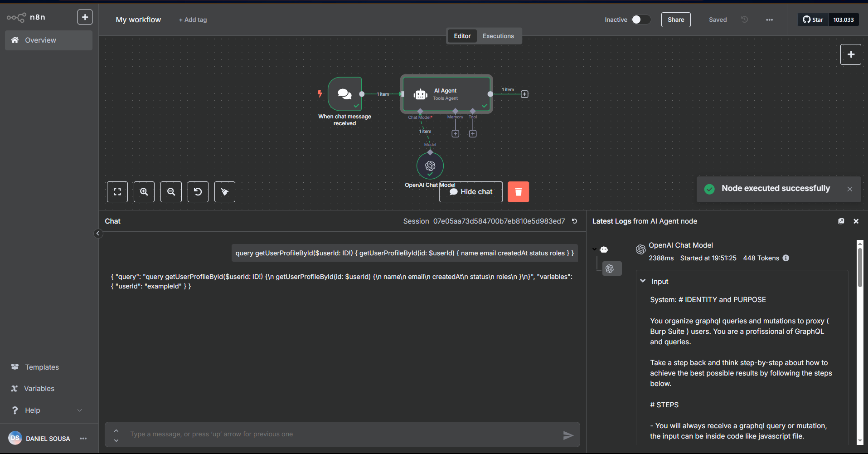Send the chat message with arrow icon
868x454 pixels.
tap(568, 435)
